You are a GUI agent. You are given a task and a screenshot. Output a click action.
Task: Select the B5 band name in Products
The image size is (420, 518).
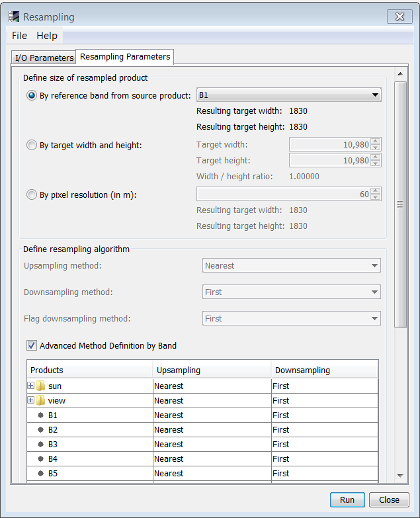click(53, 474)
